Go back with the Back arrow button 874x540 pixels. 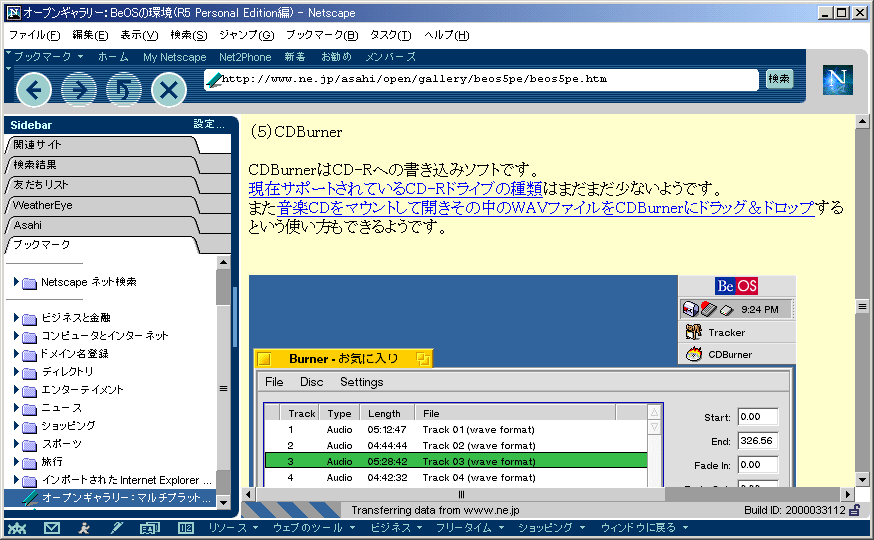(34, 90)
